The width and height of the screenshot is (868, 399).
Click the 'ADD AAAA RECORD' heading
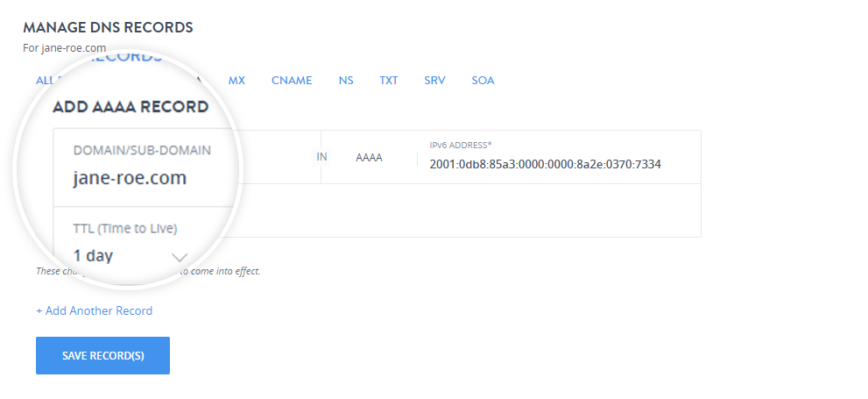[131, 107]
